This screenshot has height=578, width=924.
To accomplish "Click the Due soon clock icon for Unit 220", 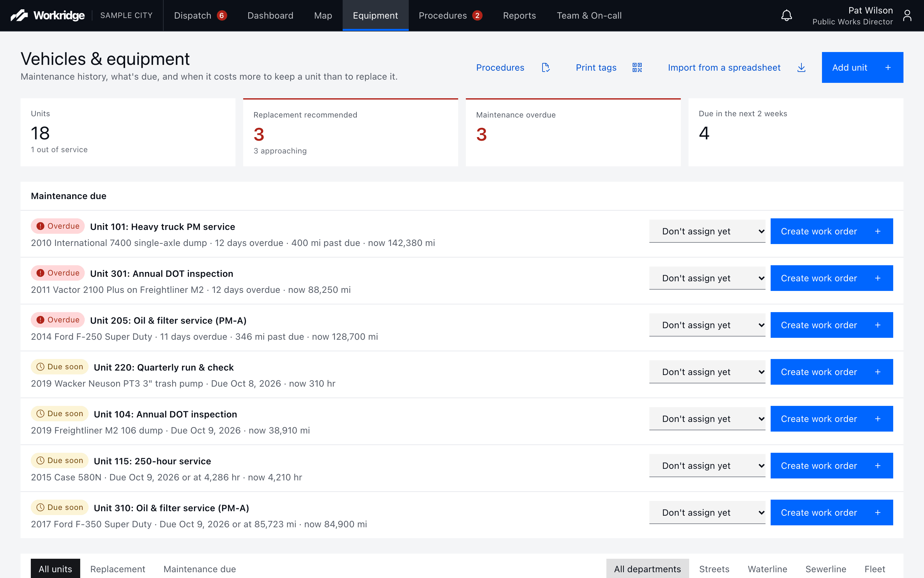I will pos(40,367).
